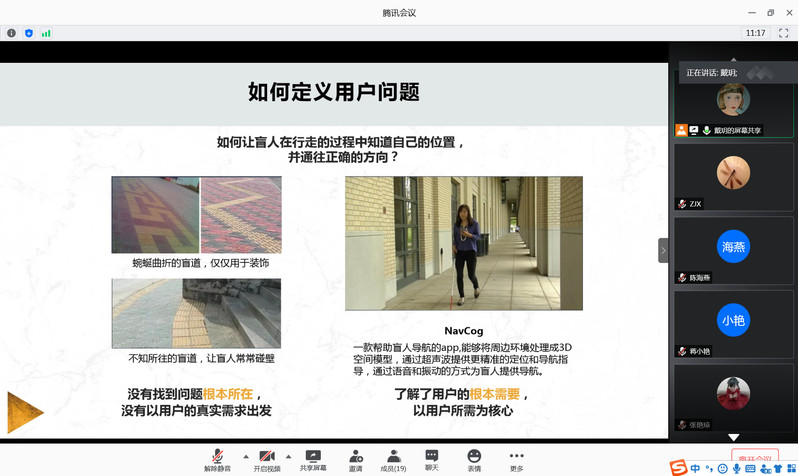Open audio options arrow beside 解除静音

point(241,455)
